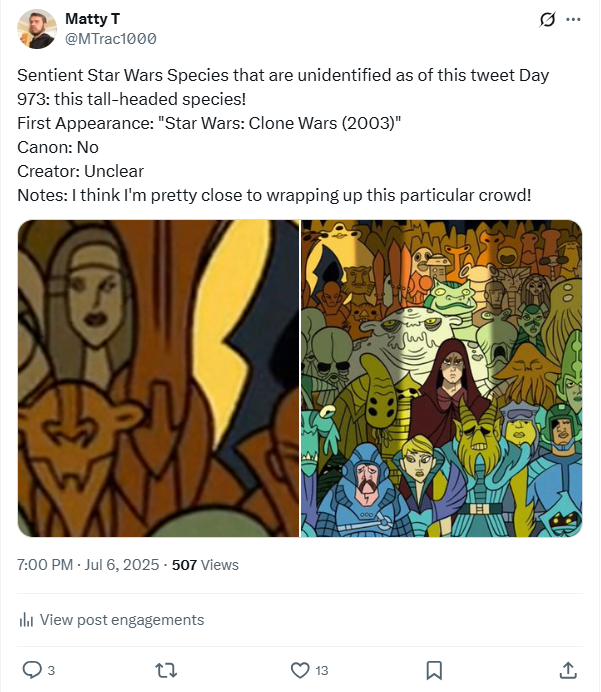Open Matty T's profile avatar
Screen dimensions: 601x692
tap(36, 29)
